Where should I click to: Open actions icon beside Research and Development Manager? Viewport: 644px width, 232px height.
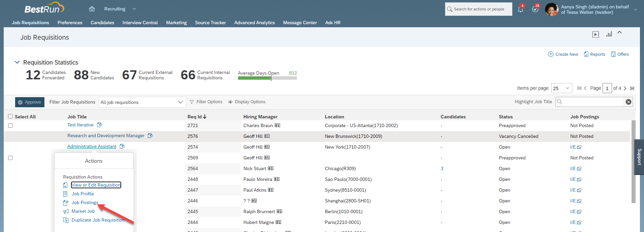150,136
